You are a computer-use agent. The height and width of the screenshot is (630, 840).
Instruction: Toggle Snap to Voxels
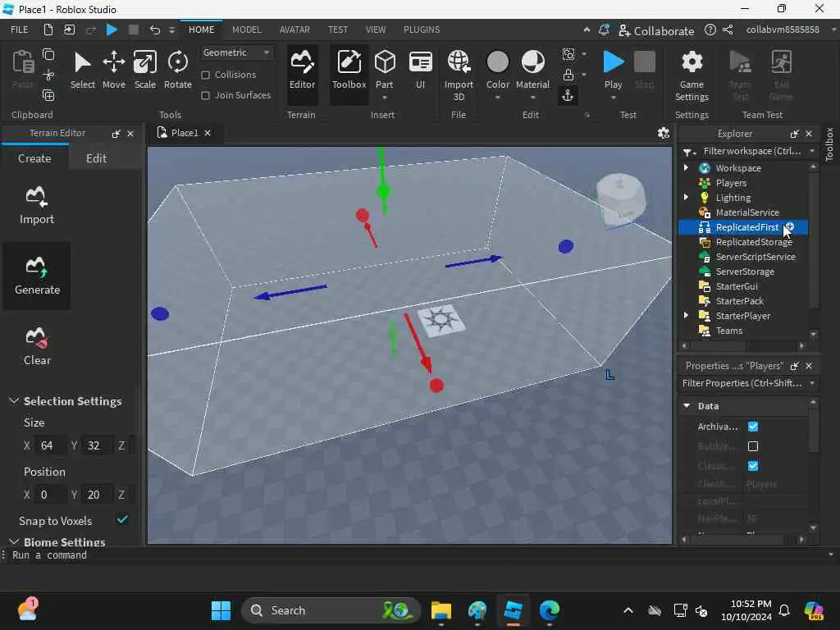pyautogui.click(x=122, y=519)
